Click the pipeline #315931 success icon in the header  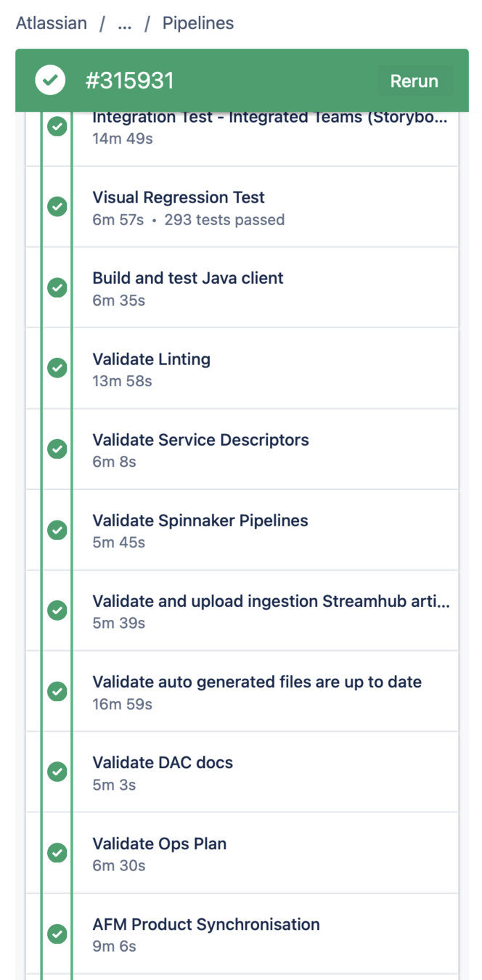[x=50, y=81]
